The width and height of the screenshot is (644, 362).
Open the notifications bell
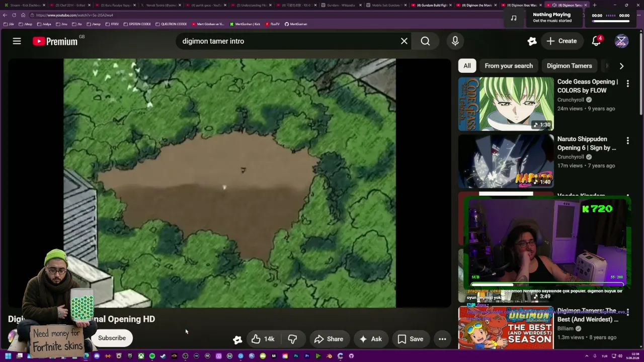596,41
